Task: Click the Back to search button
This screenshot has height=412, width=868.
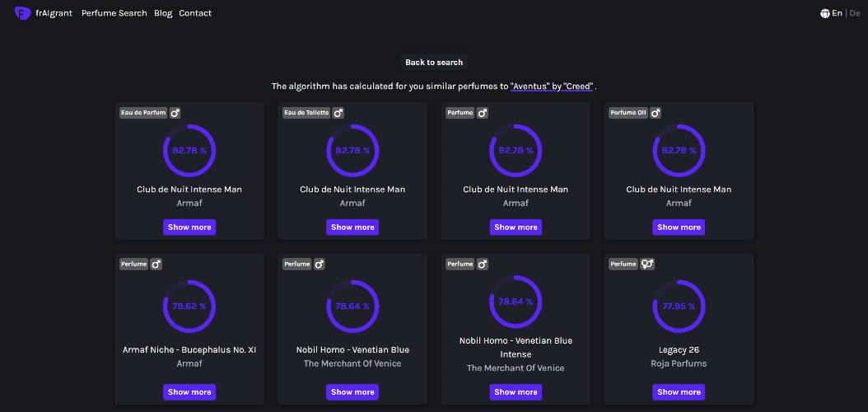Action: pyautogui.click(x=434, y=63)
